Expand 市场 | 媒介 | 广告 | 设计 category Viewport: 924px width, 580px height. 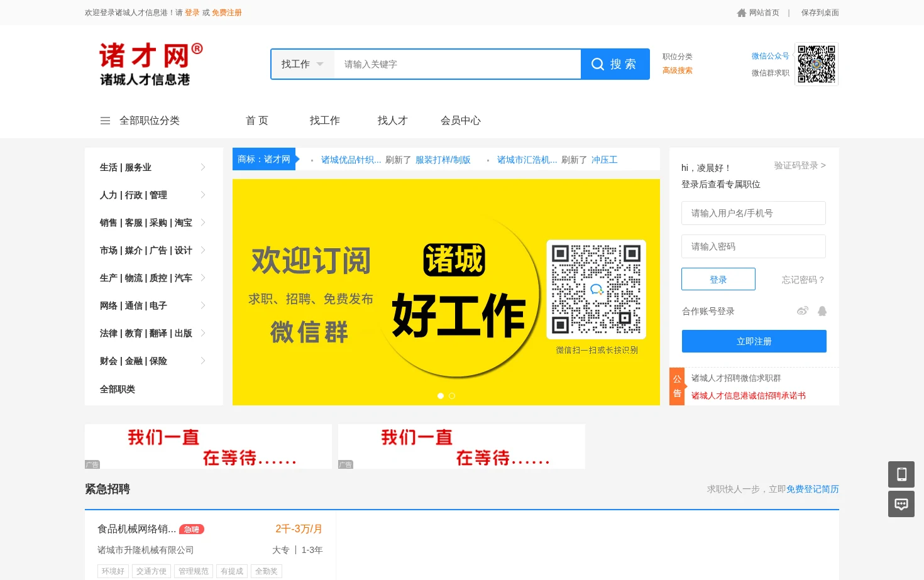tap(154, 250)
